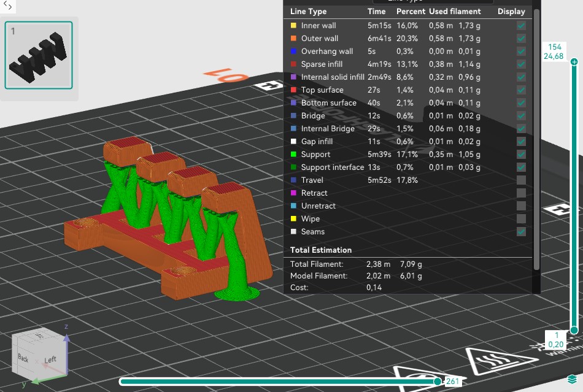Click the Left face of the view cube

click(50, 359)
